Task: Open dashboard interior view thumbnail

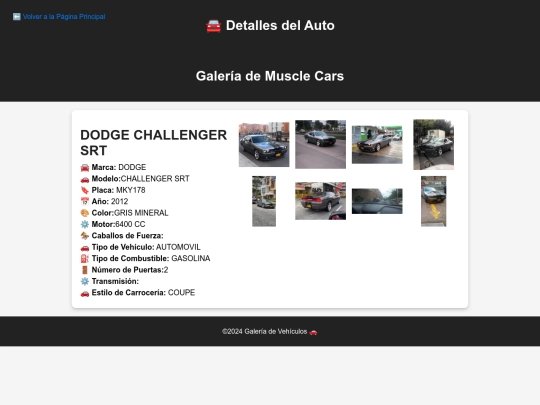Action: pyautogui.click(x=377, y=201)
